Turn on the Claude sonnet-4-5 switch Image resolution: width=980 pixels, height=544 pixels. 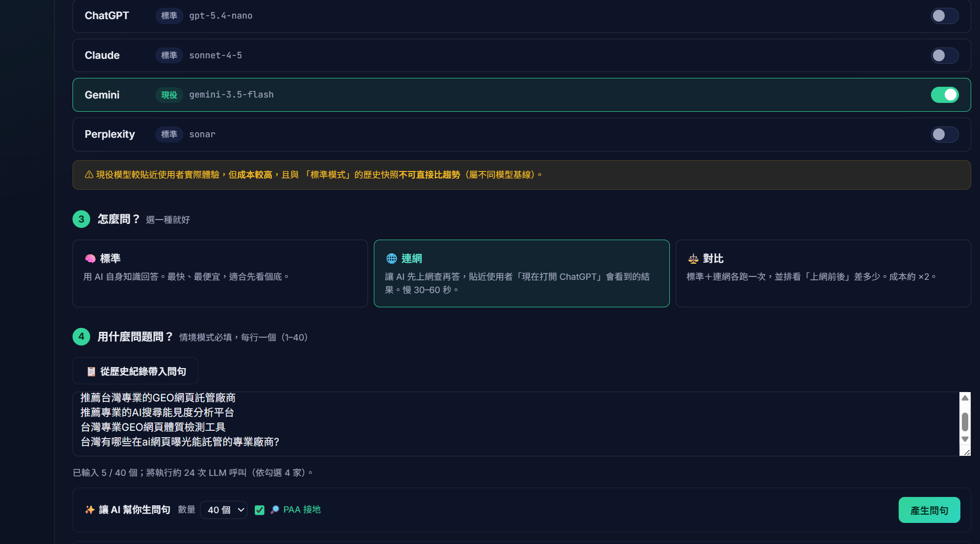click(944, 55)
